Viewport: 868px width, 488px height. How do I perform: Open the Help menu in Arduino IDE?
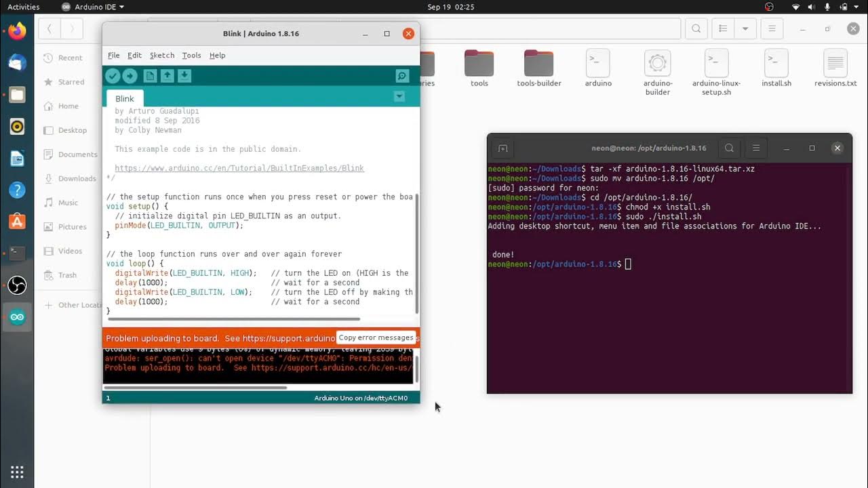(x=217, y=56)
